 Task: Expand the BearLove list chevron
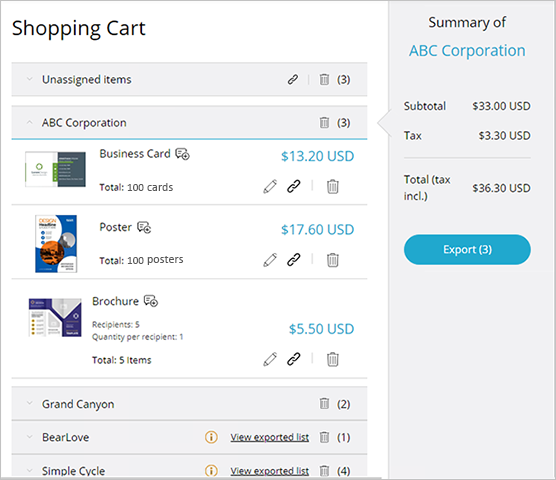30,437
